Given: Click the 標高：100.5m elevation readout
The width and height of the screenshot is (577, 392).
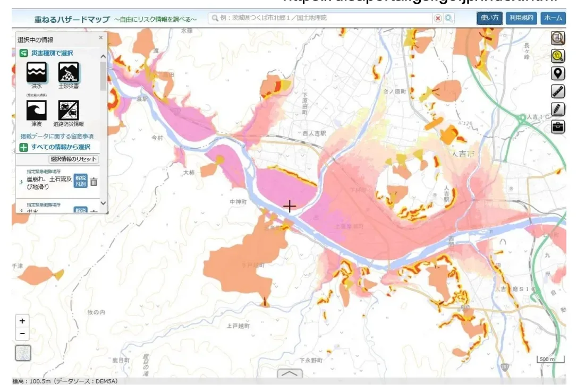Looking at the screenshot, I should coord(65,381).
